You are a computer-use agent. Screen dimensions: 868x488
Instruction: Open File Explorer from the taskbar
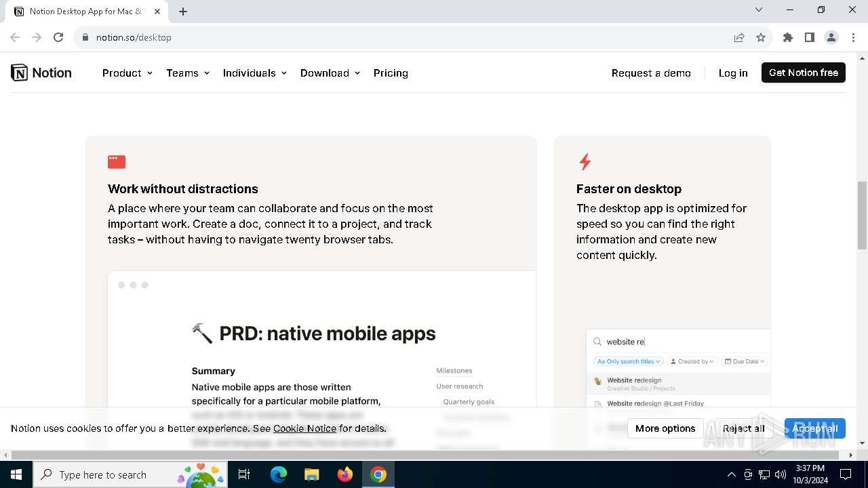312,474
